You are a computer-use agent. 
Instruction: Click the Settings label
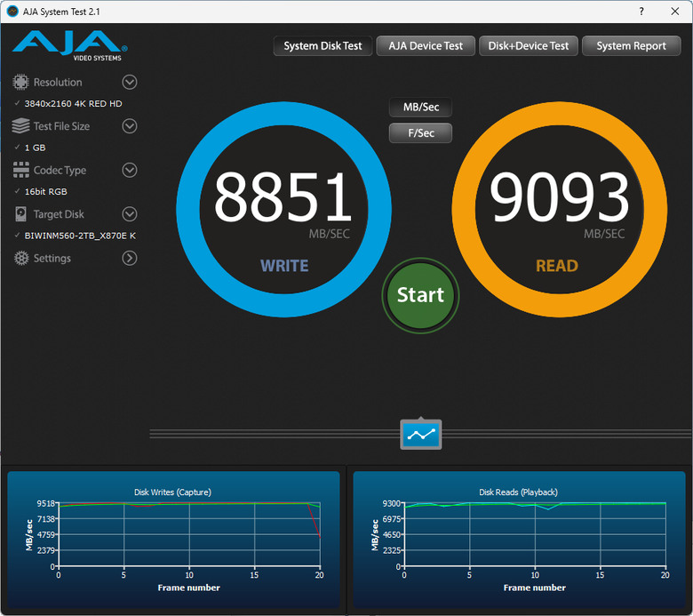point(52,259)
